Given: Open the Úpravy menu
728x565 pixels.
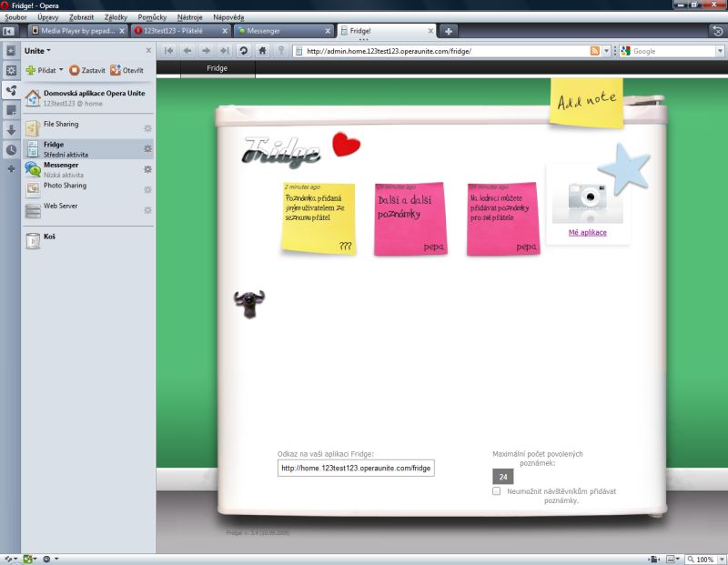Looking at the screenshot, I should [48, 17].
